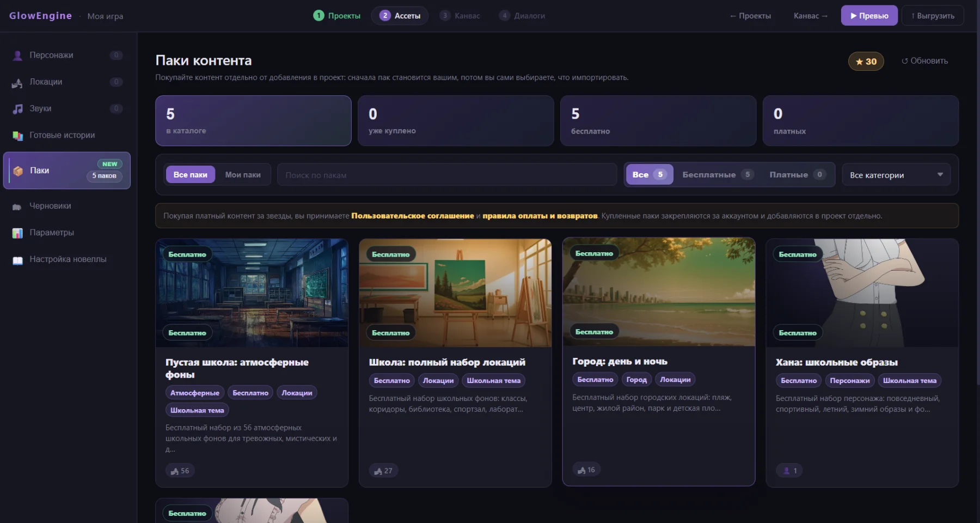Click the Город tag on Город: день и ночь card
The image size is (980, 523).
click(636, 380)
